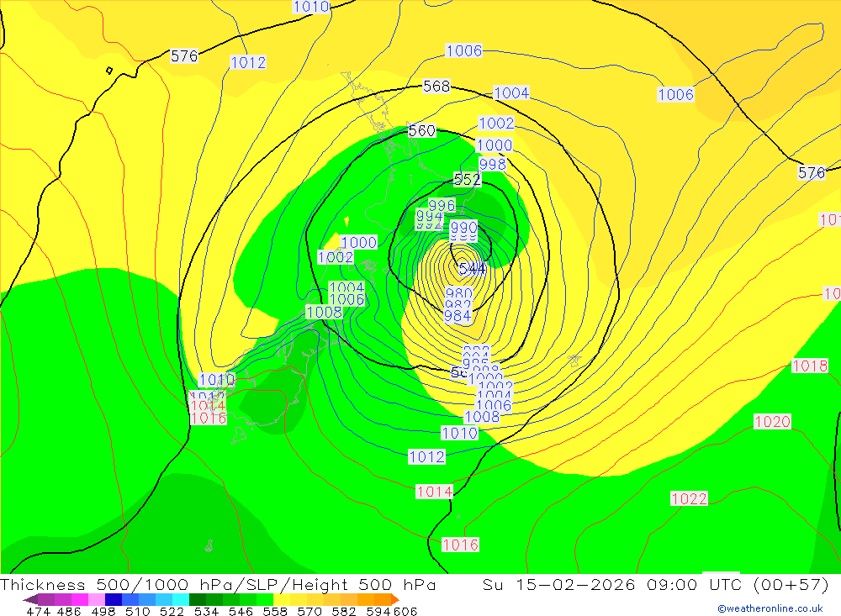Click the date text 'Su 15-02-2026 09:00 UTC (00+57)'
The width and height of the screenshot is (841, 616).
pos(656,584)
